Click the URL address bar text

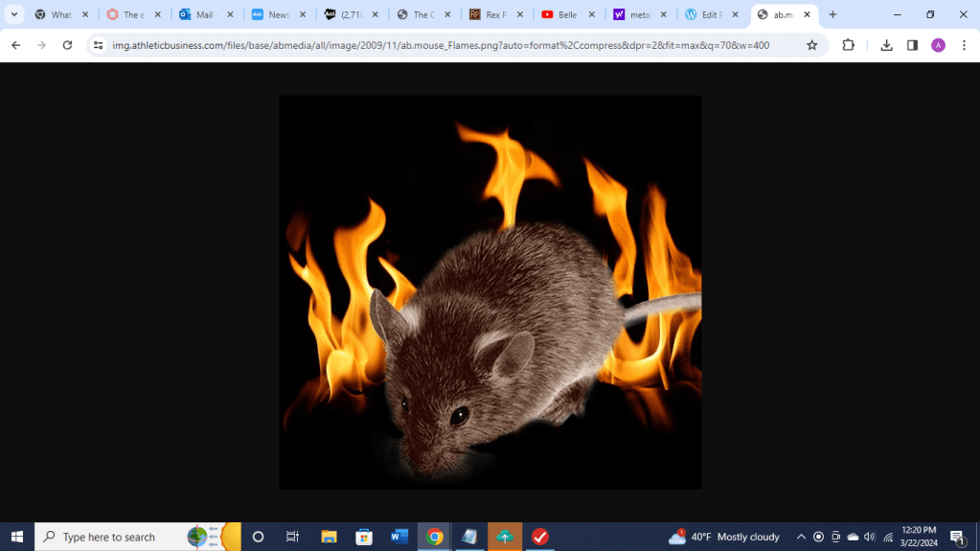441,45
